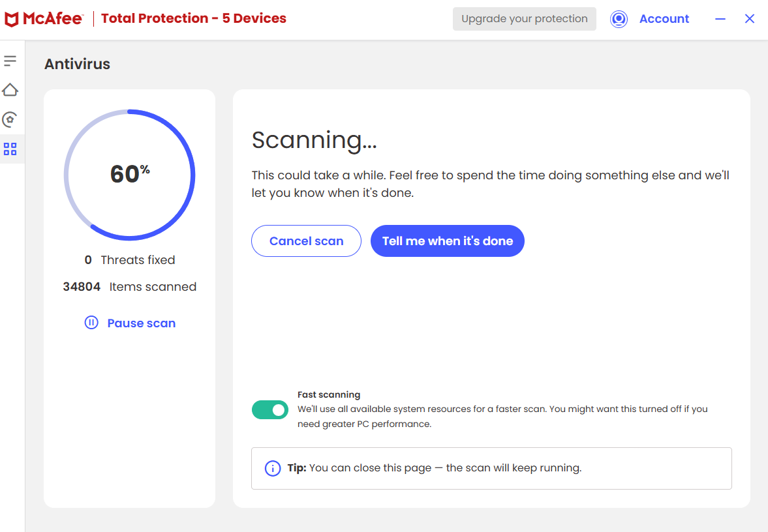
Task: Click the pause icon beside Pause scan
Action: pos(91,323)
